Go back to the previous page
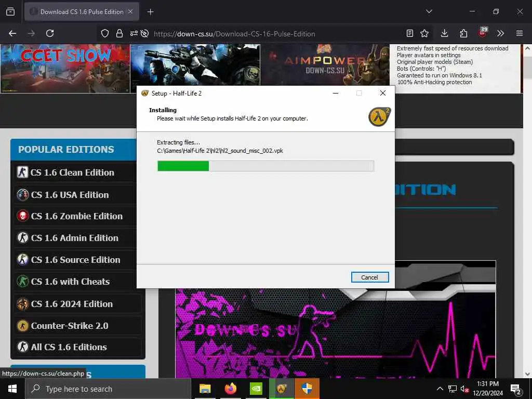The image size is (532, 399). click(x=12, y=33)
